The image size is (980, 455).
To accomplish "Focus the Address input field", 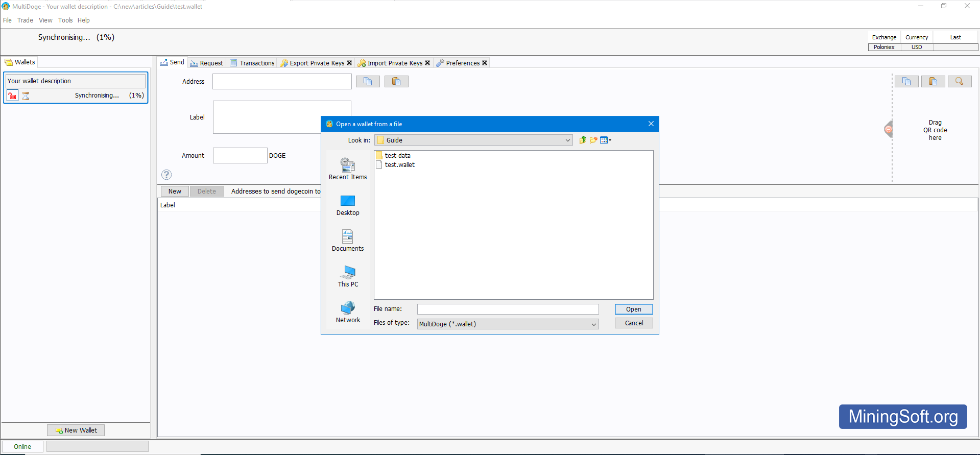I will 282,81.
